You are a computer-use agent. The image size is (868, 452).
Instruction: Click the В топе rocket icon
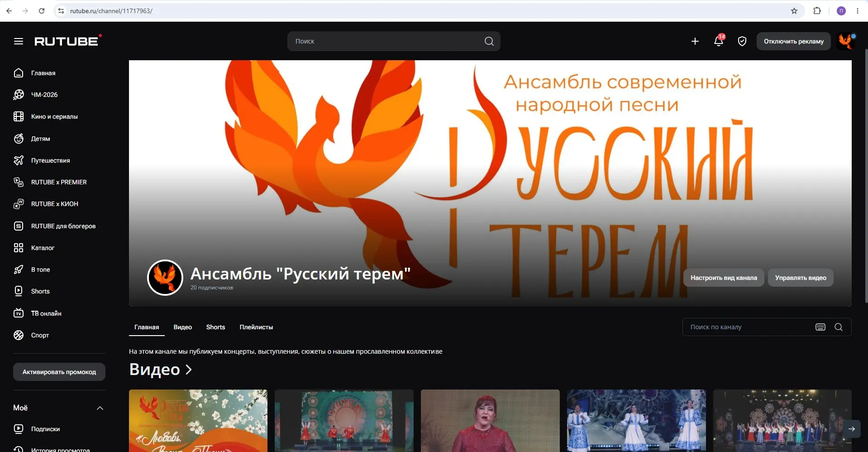pos(19,269)
